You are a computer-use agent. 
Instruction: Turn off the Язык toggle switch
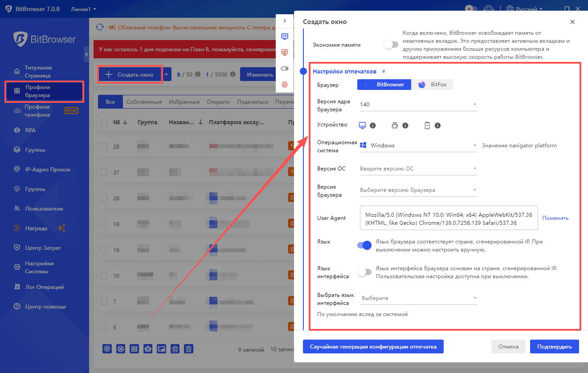click(x=364, y=245)
